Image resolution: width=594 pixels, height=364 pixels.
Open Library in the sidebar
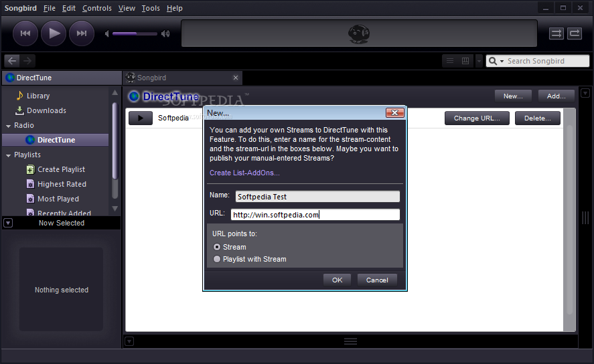click(x=38, y=96)
